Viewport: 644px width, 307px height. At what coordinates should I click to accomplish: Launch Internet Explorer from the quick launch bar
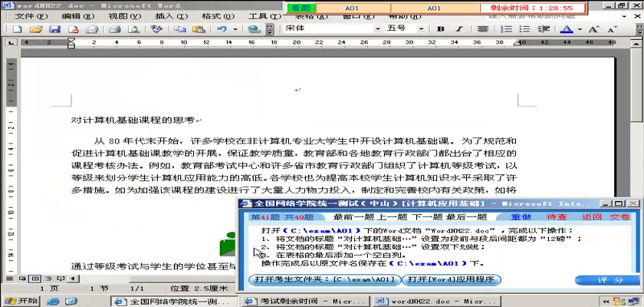click(x=53, y=302)
